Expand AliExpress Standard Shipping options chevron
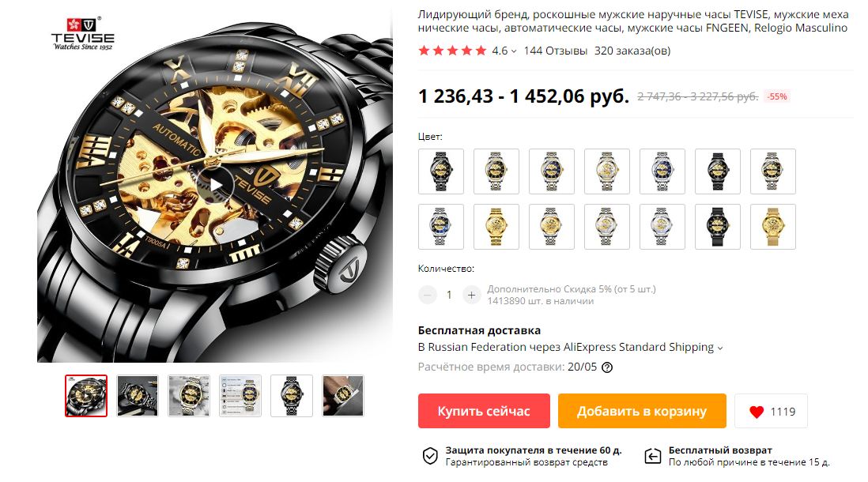Image resolution: width=868 pixels, height=482 pixels. tap(720, 348)
